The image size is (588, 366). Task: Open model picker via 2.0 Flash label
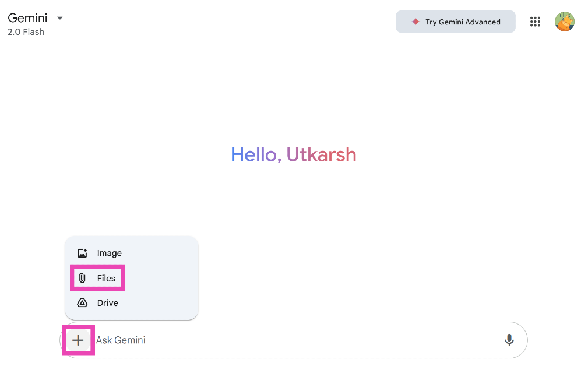click(26, 32)
